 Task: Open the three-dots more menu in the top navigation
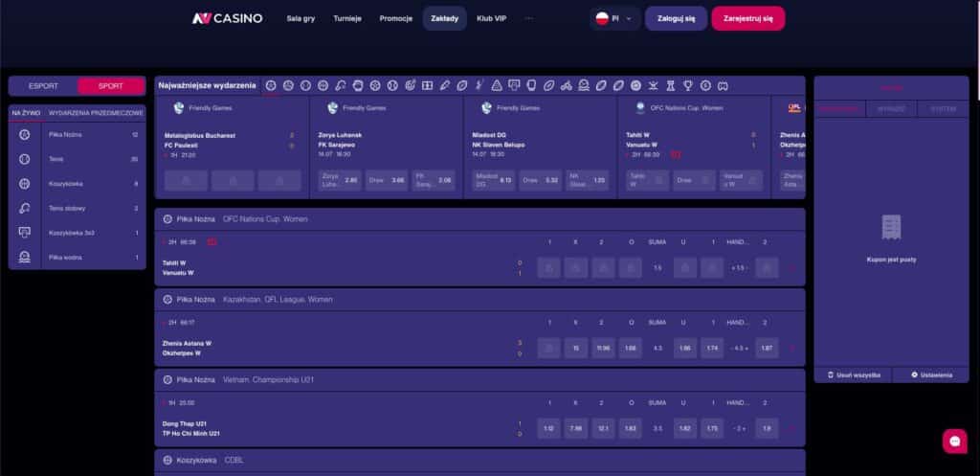(529, 19)
